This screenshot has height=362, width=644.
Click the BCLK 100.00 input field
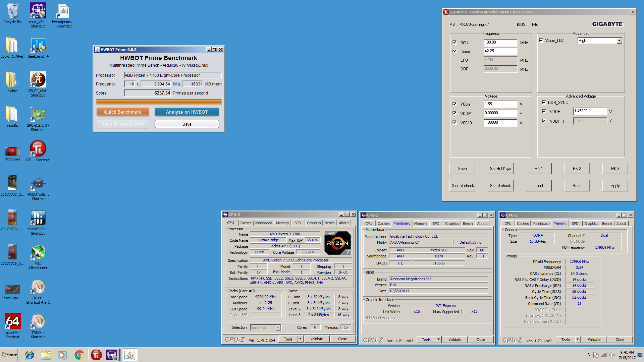500,42
